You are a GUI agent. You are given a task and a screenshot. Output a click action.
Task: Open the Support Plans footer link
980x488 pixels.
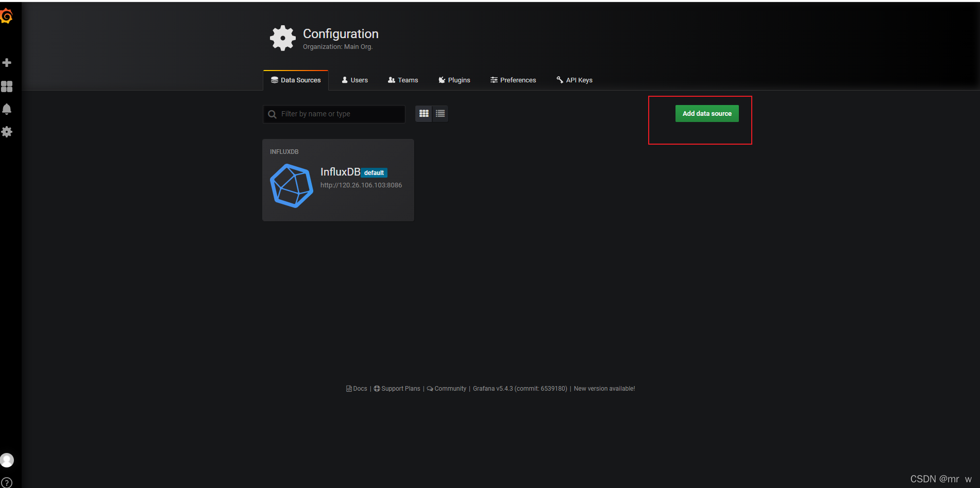click(x=397, y=389)
